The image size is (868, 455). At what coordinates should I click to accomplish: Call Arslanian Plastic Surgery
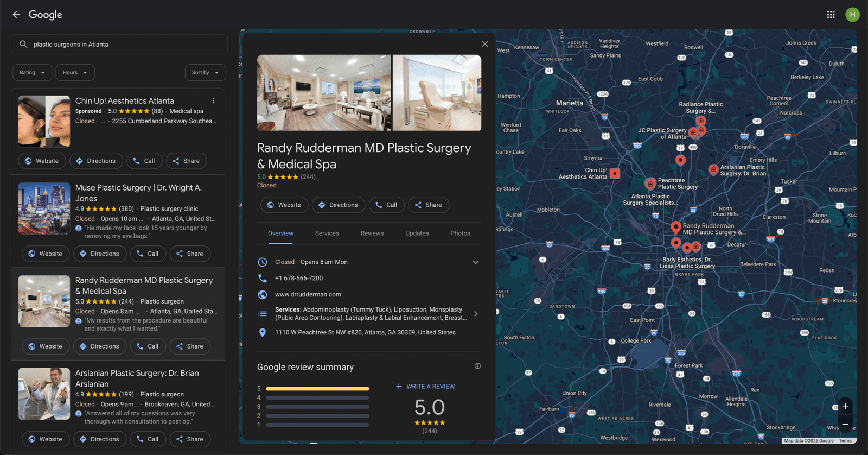(148, 439)
